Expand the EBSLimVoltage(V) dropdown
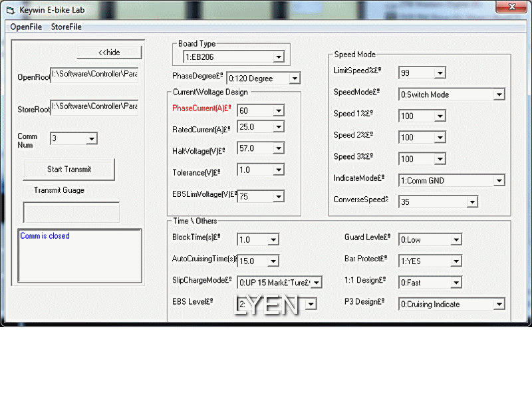 pos(279,196)
